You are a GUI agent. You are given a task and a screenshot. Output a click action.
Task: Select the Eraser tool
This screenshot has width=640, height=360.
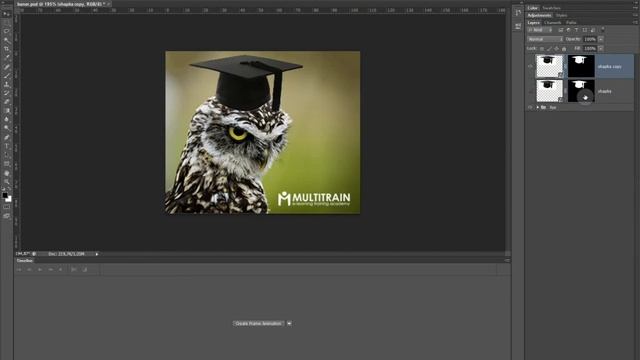pyautogui.click(x=6, y=102)
